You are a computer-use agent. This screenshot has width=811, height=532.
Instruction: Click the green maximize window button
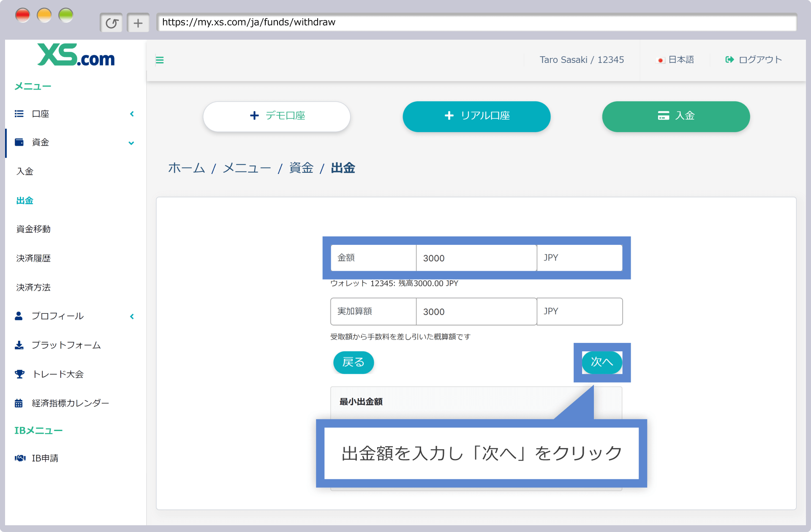(x=66, y=16)
